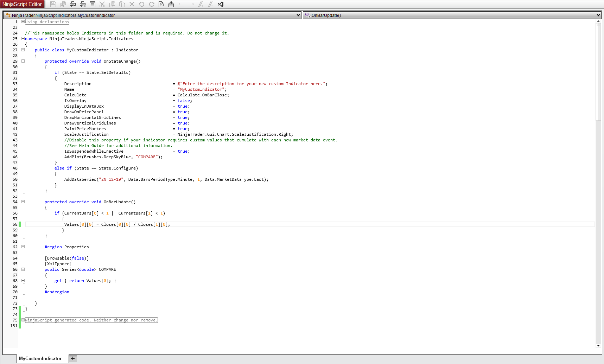604x364 pixels.
Task: Click "Calculate.OnBarClose" value
Action: pyautogui.click(x=202, y=95)
